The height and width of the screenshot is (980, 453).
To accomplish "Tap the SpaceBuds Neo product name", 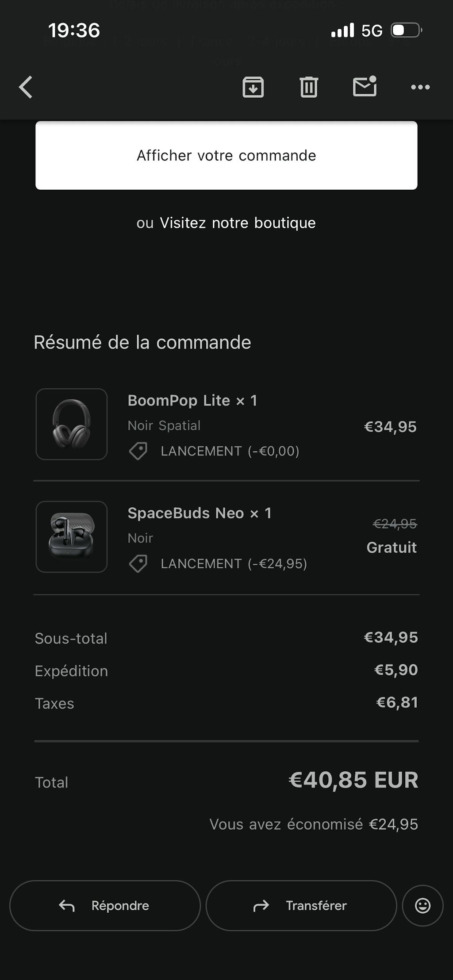I will coord(186,513).
